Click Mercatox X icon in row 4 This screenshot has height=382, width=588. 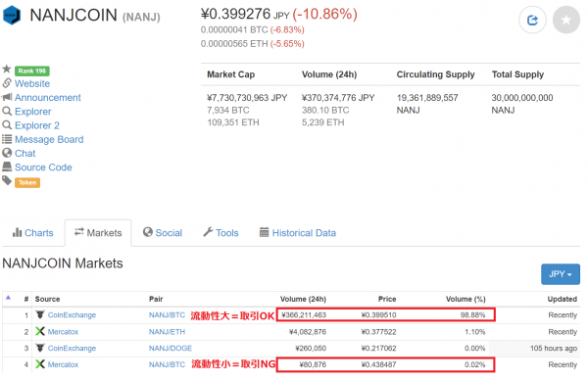[x=40, y=364]
